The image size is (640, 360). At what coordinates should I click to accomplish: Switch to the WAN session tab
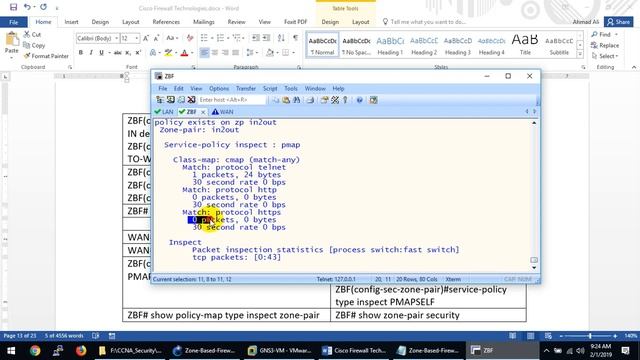222,111
